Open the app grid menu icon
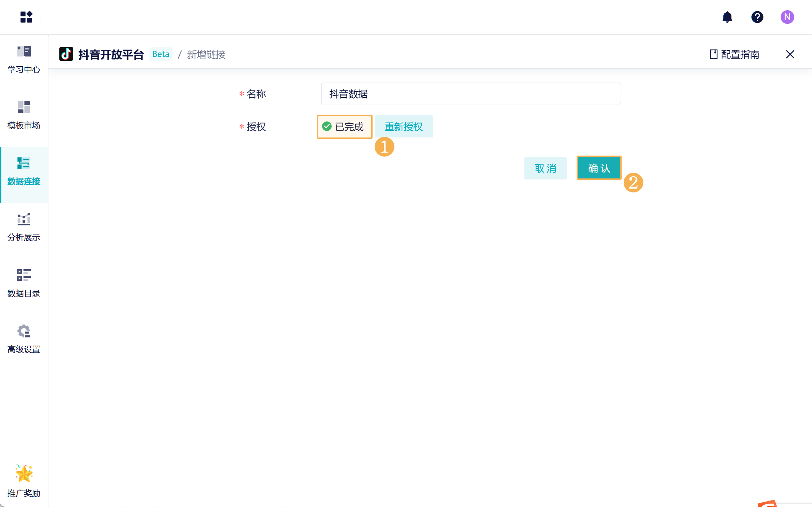The width and height of the screenshot is (812, 507). (26, 17)
